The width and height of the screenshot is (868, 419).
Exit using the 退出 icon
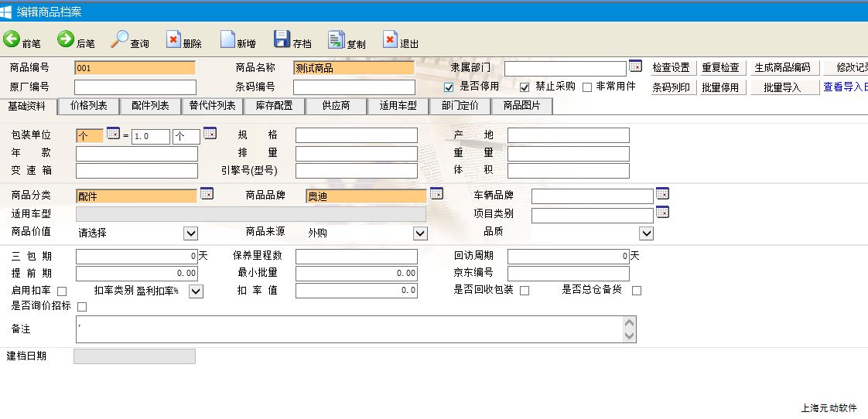(390, 40)
